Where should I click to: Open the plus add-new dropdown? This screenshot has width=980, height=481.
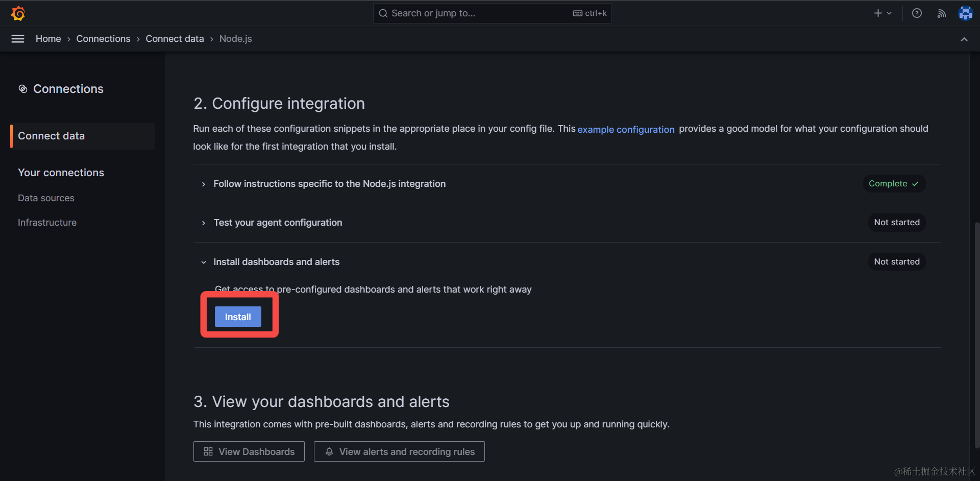click(882, 13)
